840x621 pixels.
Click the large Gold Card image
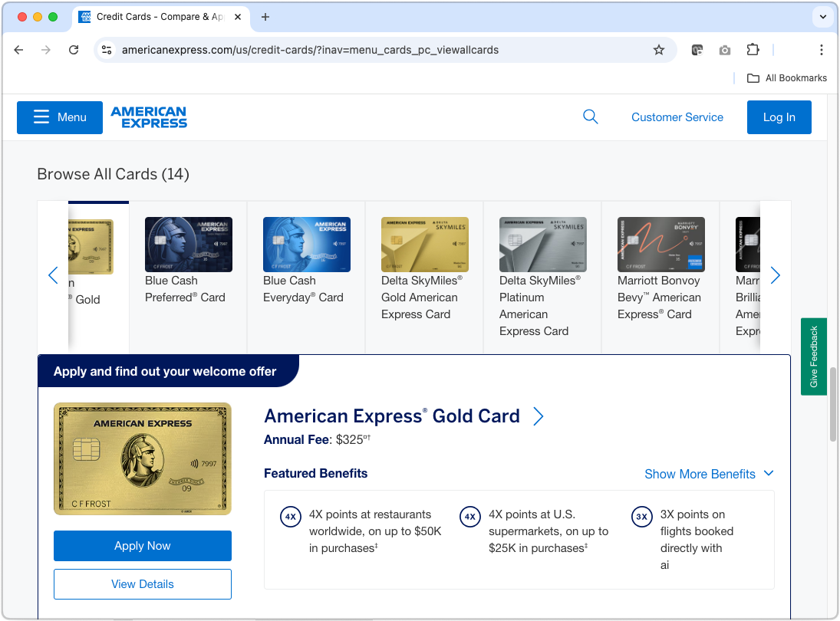143,458
